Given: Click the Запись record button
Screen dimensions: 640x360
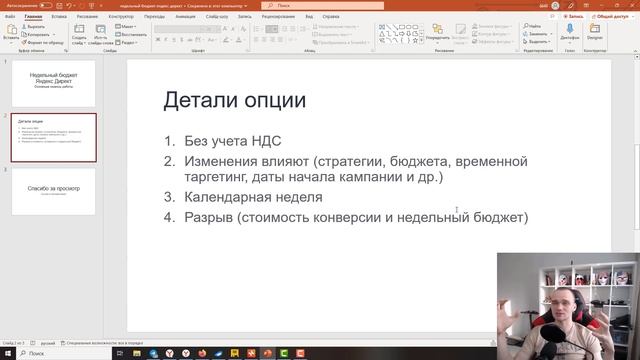Looking at the screenshot, I should (x=573, y=16).
